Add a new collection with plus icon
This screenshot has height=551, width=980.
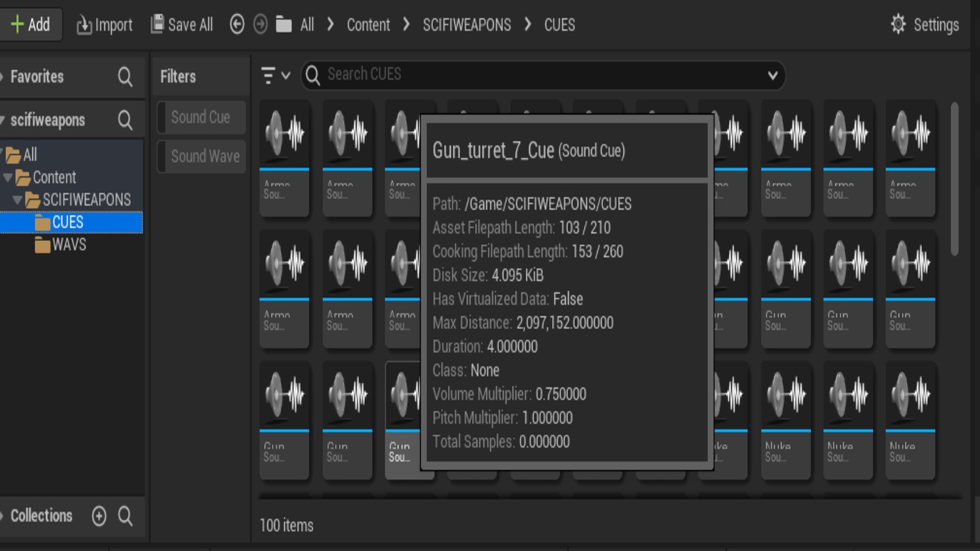click(99, 516)
